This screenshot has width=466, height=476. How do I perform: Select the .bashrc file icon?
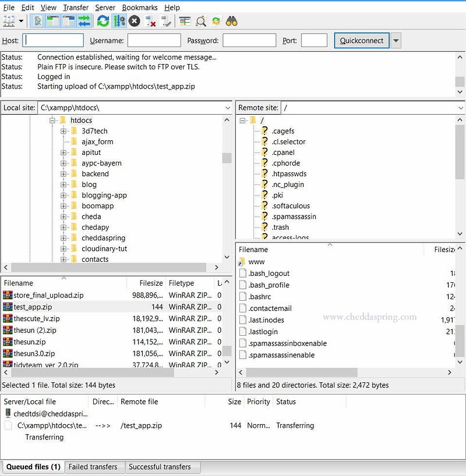(x=242, y=297)
